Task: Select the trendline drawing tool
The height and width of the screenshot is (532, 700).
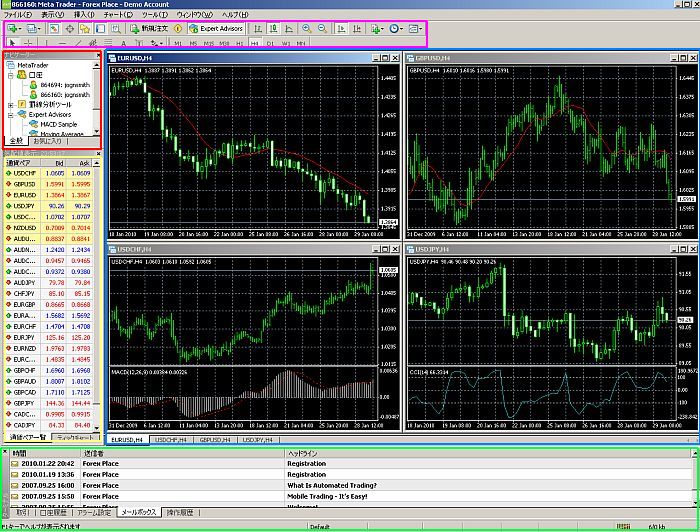Action: click(x=78, y=43)
